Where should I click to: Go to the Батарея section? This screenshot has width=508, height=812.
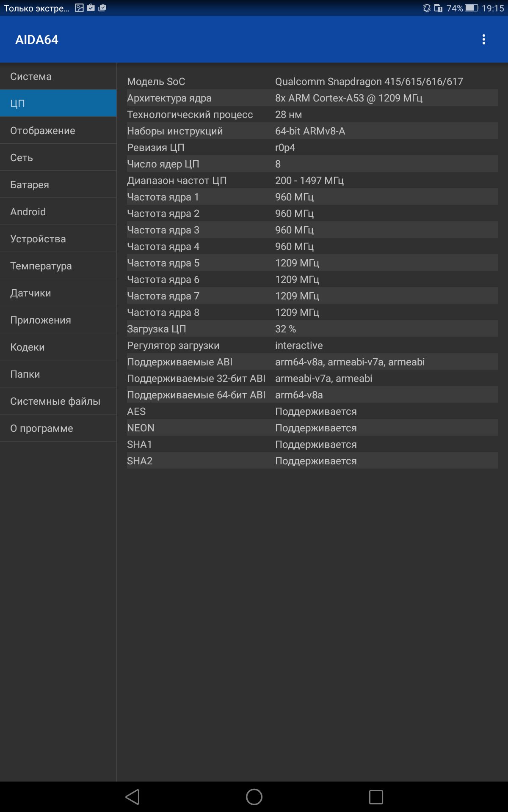click(58, 184)
